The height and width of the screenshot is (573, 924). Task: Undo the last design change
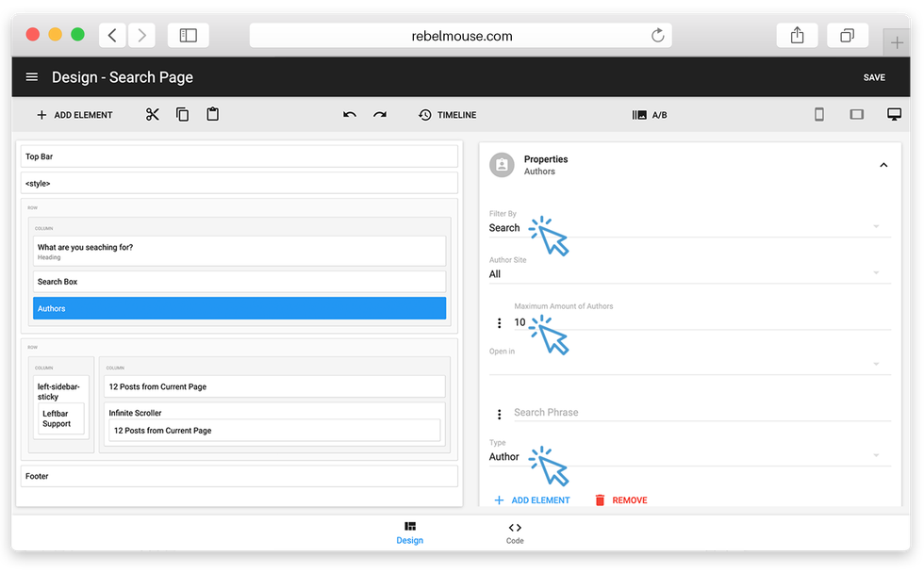pos(350,115)
